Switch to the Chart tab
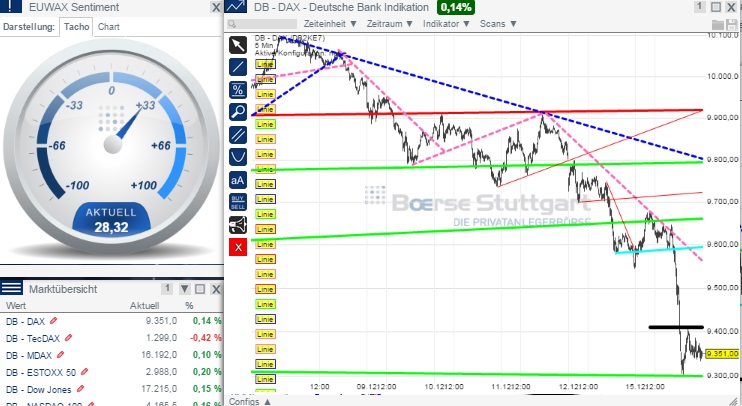This screenshot has height=406, width=742. coord(108,27)
